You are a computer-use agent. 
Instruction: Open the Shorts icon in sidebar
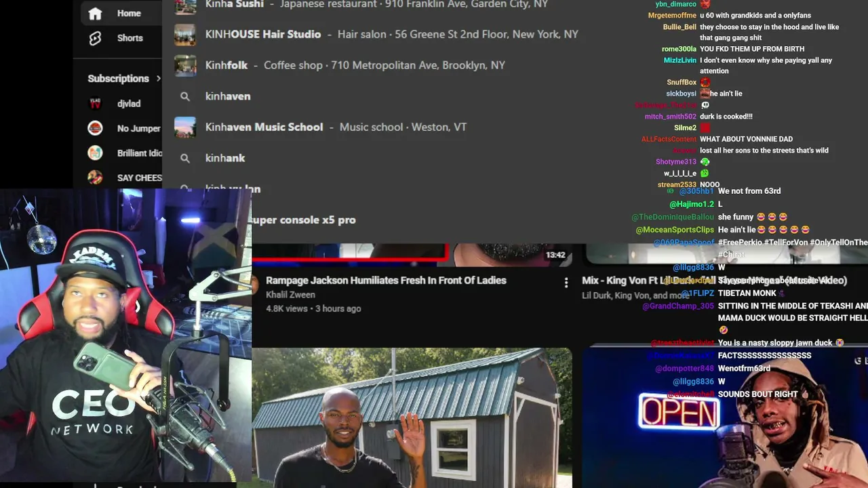(x=95, y=38)
